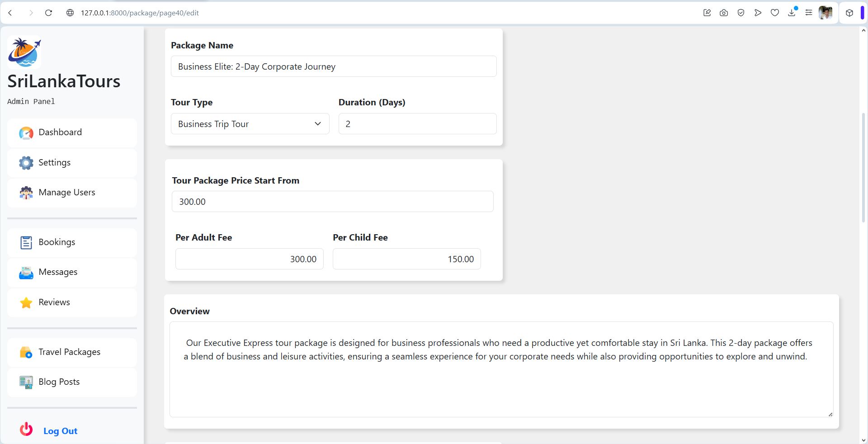Click the SriLankaTours palm tree logo

coord(24,52)
